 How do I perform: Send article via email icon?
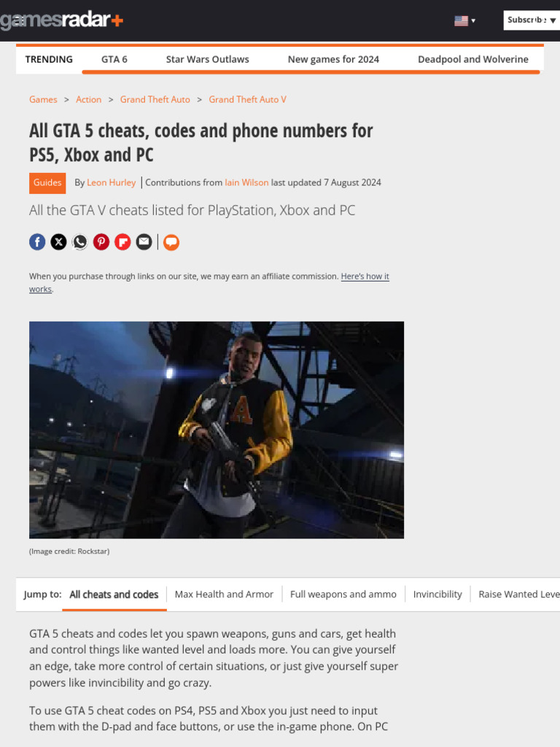(144, 242)
